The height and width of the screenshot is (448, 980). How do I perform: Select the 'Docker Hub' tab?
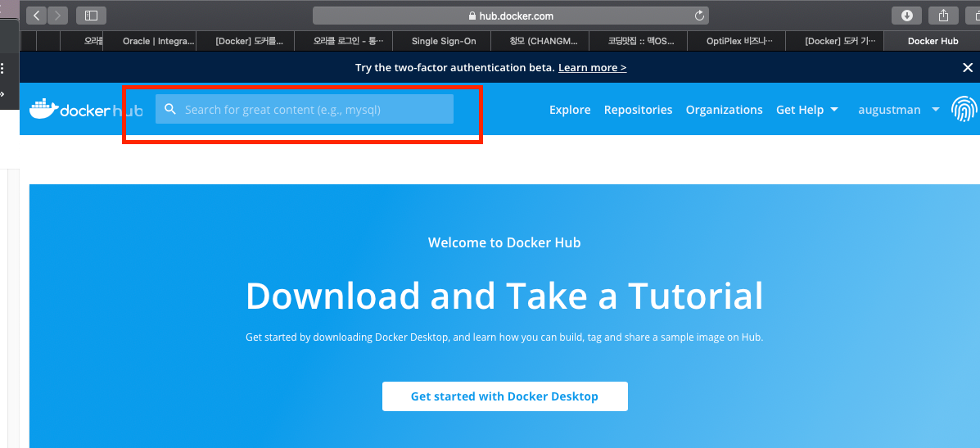[x=933, y=41]
